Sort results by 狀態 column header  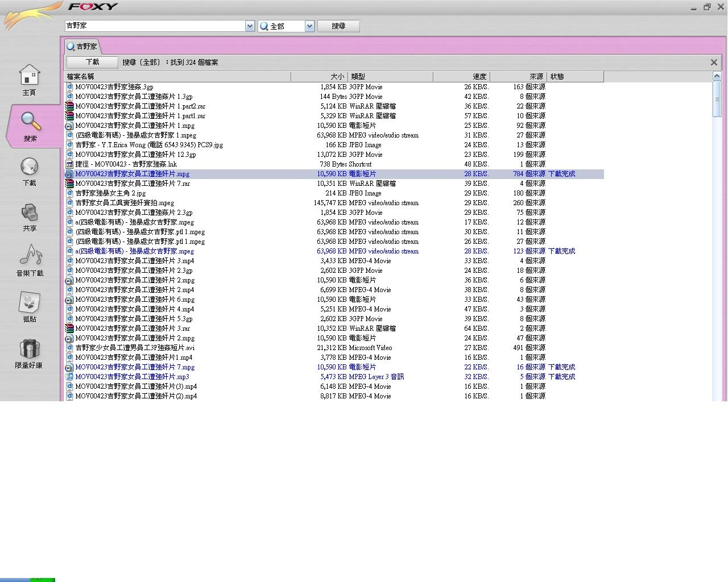[575, 77]
